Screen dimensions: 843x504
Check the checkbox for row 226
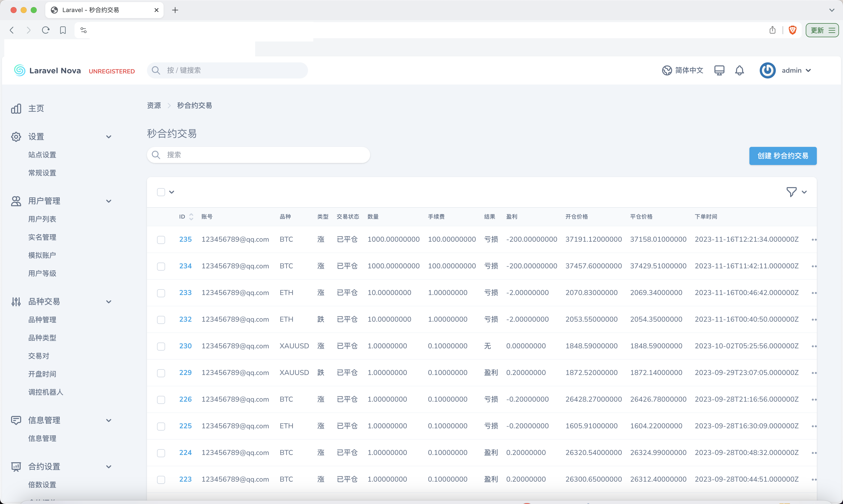pyautogui.click(x=161, y=400)
